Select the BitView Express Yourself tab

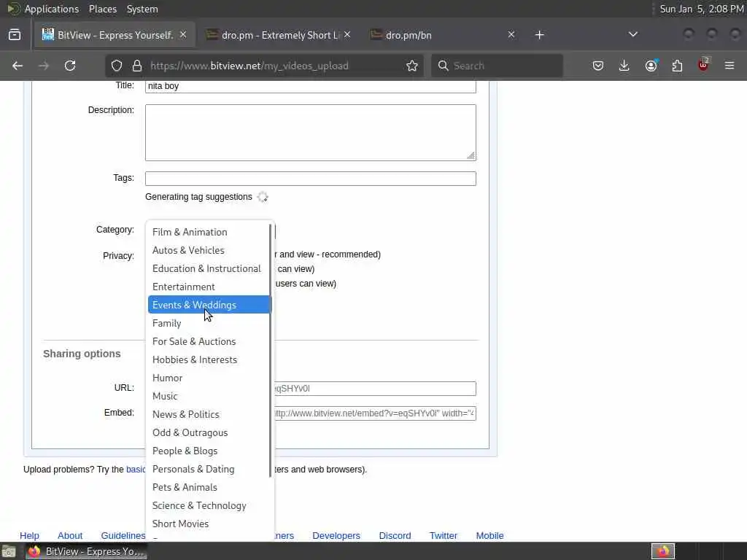click(x=115, y=35)
